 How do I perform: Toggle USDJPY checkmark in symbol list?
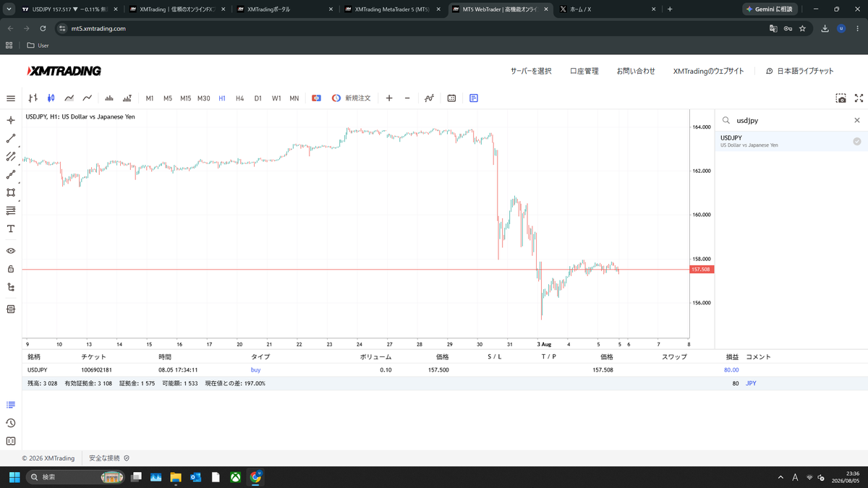pos(857,142)
